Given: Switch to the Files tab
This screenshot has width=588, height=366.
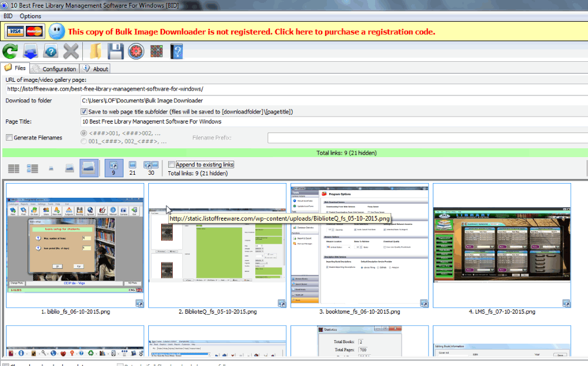Looking at the screenshot, I should coord(15,68).
